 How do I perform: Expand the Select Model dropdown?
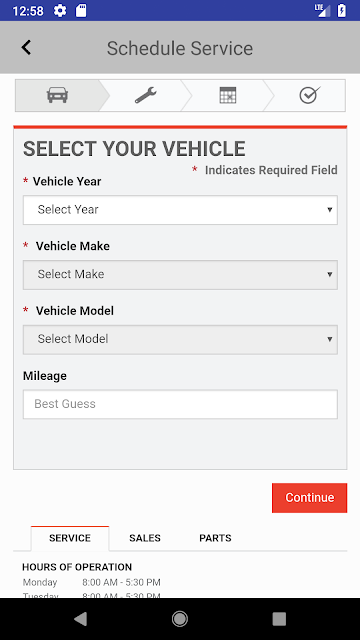click(180, 340)
